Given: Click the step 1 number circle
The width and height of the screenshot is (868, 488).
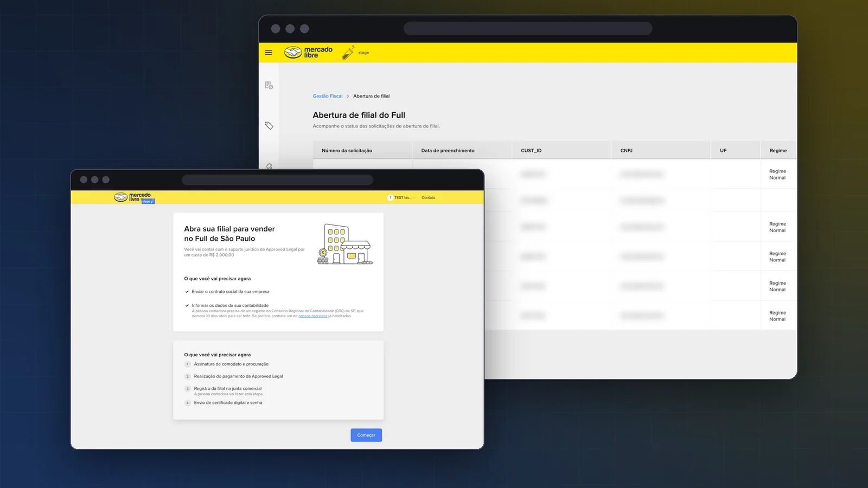Looking at the screenshot, I should [188, 364].
